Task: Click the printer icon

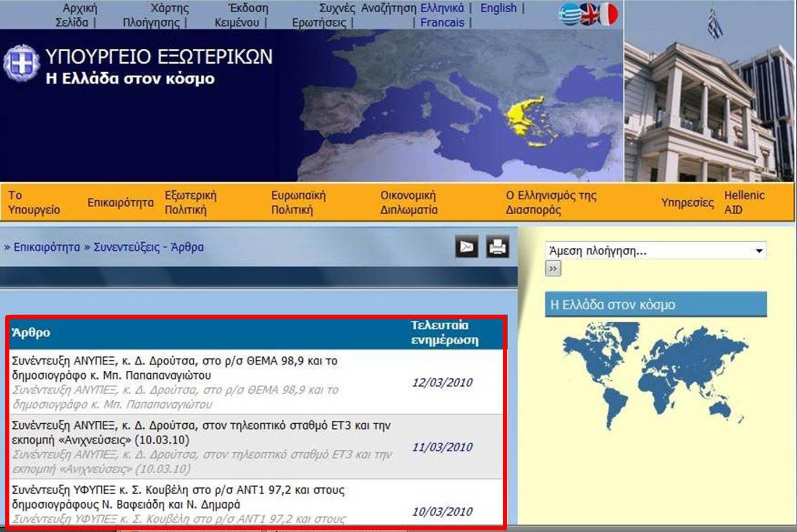Action: (498, 247)
